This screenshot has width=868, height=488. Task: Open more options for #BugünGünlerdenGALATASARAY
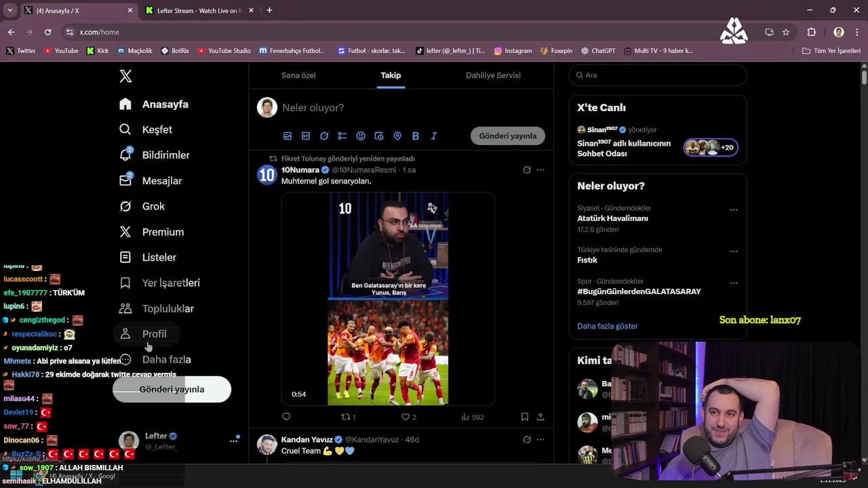pyautogui.click(x=733, y=283)
